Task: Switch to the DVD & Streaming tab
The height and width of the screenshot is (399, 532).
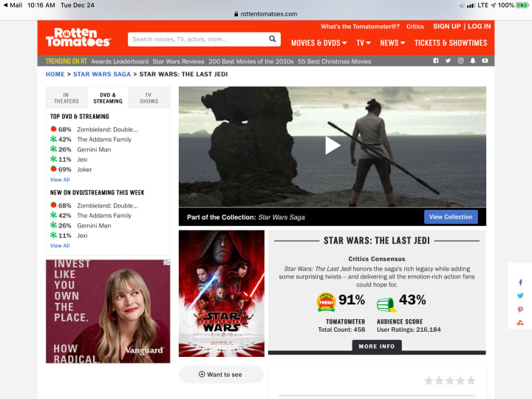Action: click(108, 98)
